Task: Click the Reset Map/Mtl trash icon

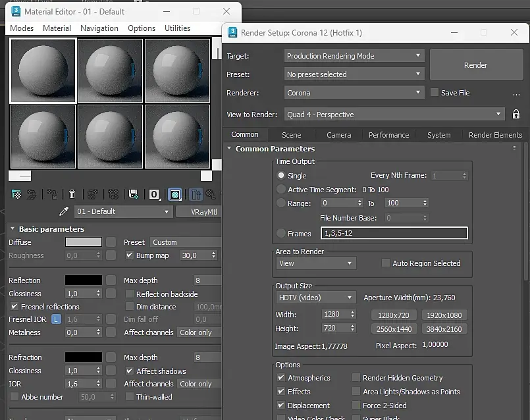Action: point(72,194)
